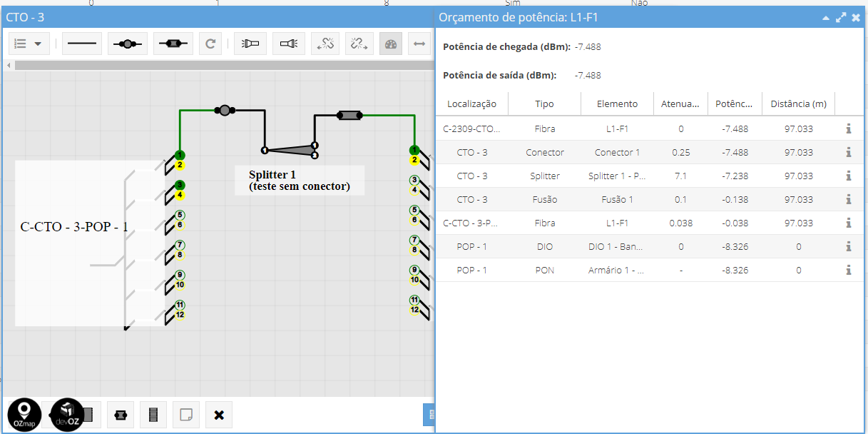Click the broken link left-arrow icon
The image size is (868, 434).
[325, 44]
